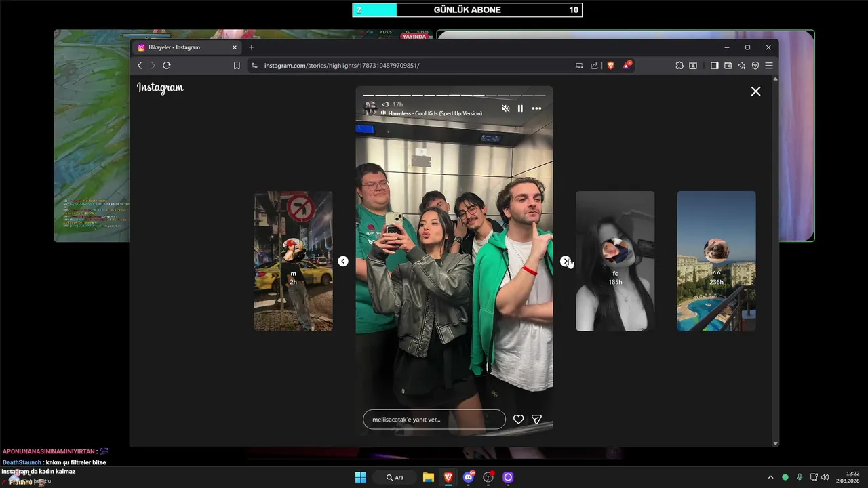Go to the next story arrow
This screenshot has height=488, width=868.
coord(566,261)
